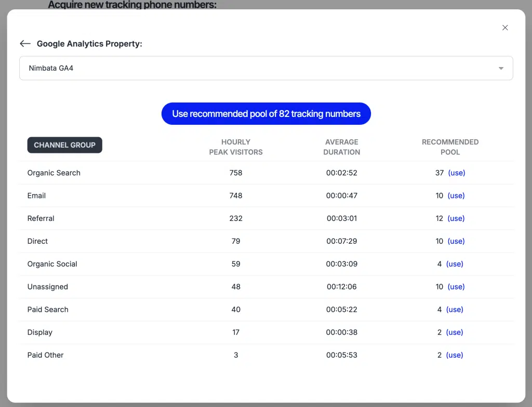Click (use) in the Email row
The height and width of the screenshot is (407, 532).
pos(456,195)
